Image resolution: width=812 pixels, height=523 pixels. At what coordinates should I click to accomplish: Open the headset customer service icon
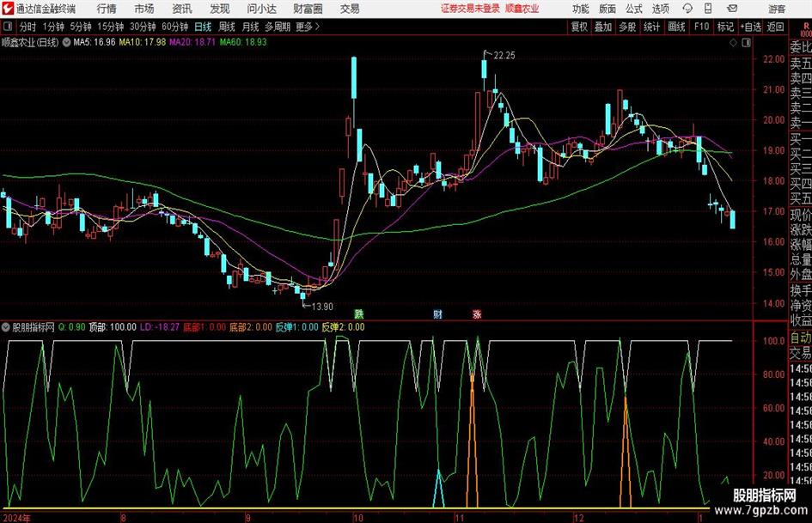point(687,9)
